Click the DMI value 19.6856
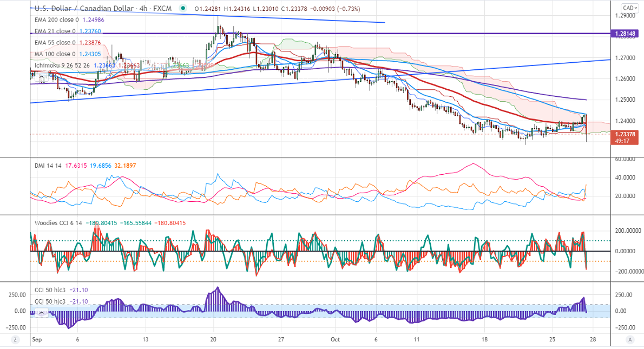This screenshot has width=644, height=349. click(x=101, y=166)
